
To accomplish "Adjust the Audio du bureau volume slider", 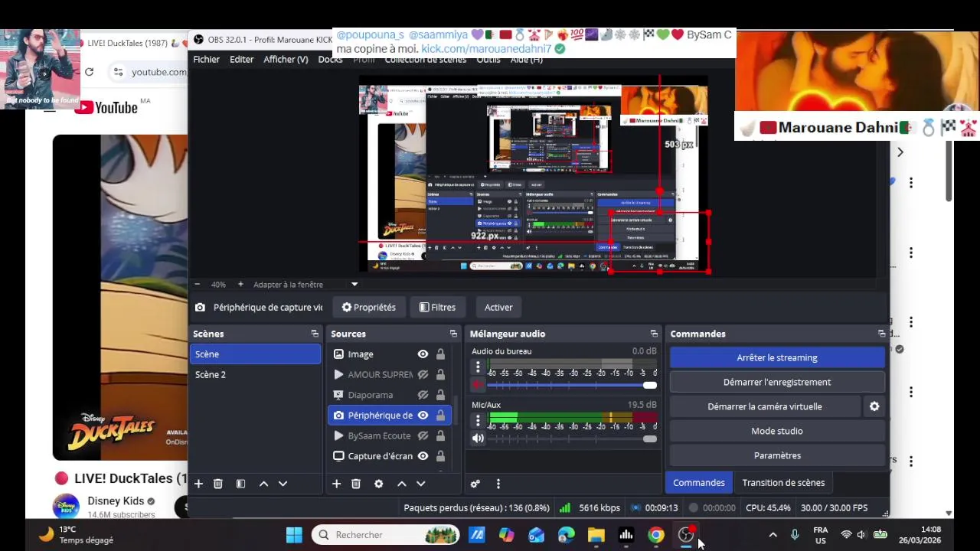I will (572, 386).
